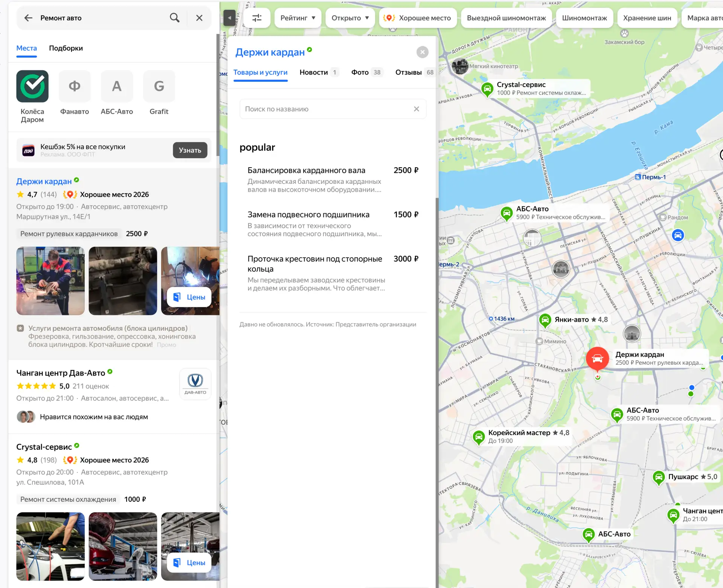
Task: Switch to the Места tab
Action: [x=26, y=48]
